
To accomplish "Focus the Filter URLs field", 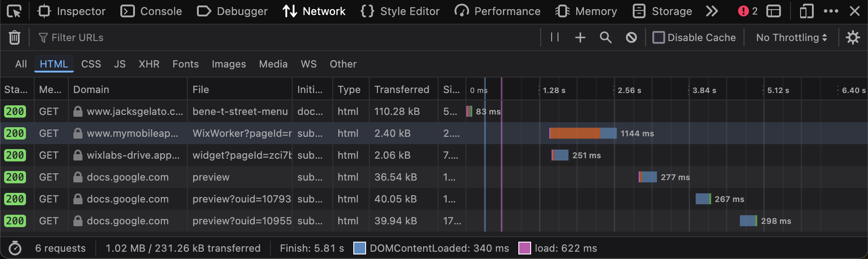I will (287, 37).
